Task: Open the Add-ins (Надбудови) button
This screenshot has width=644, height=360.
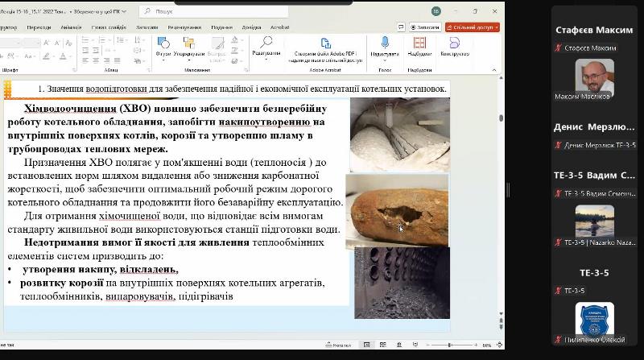Action: [x=419, y=46]
